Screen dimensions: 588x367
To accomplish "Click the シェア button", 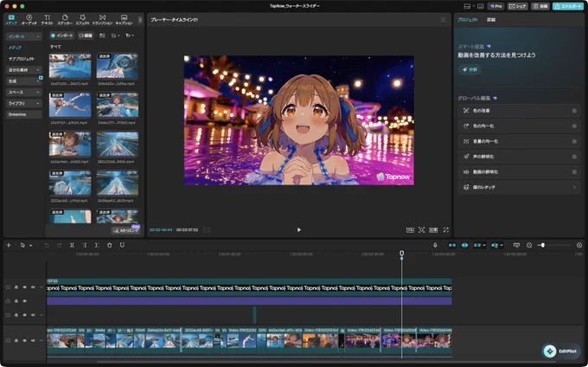I will click(x=517, y=6).
